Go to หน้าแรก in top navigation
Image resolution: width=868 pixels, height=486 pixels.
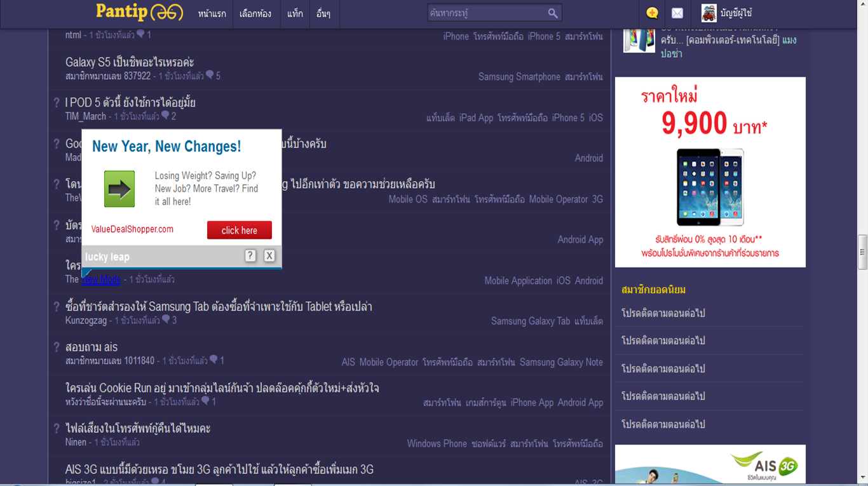pyautogui.click(x=212, y=13)
